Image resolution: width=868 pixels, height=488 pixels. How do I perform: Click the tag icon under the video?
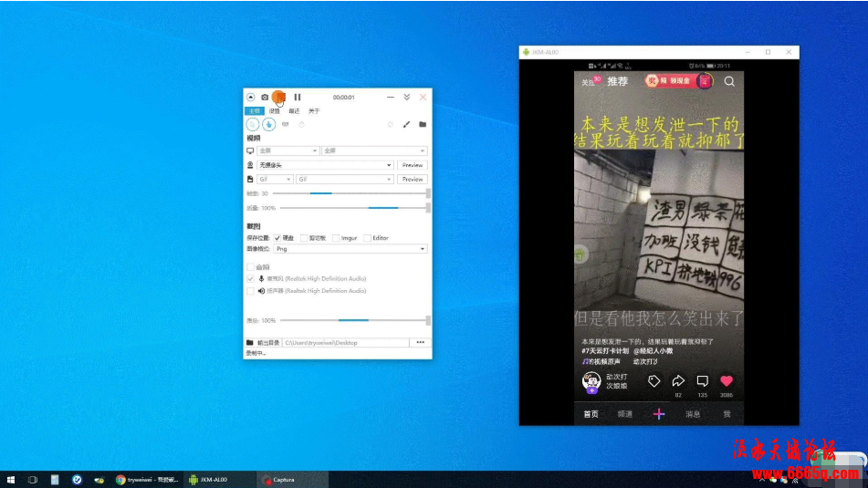click(x=654, y=380)
